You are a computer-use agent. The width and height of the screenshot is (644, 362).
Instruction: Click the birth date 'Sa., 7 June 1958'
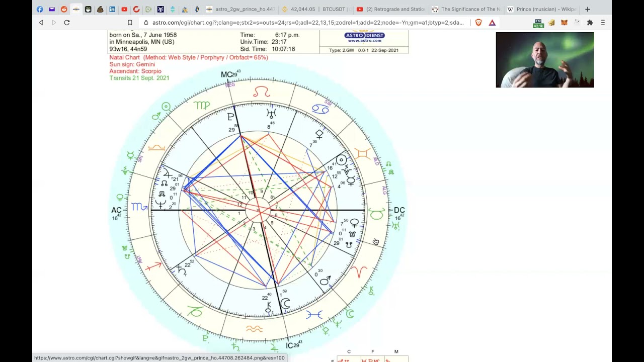[x=154, y=35]
